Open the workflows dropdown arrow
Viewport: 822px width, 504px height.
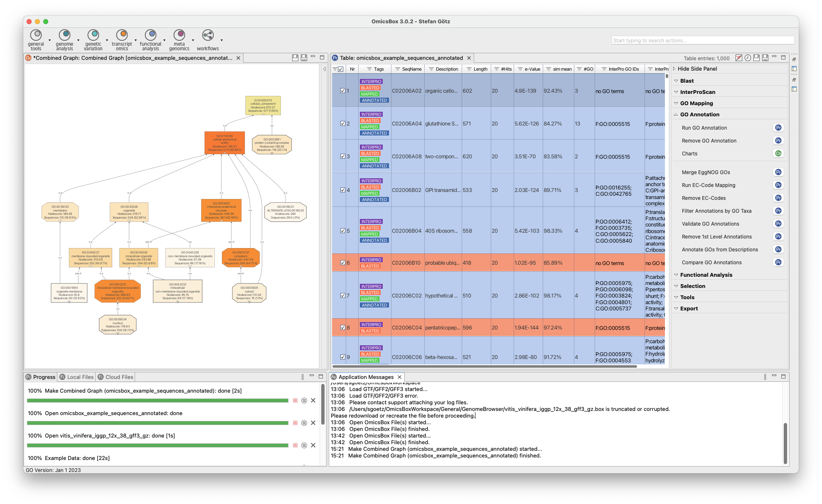(221, 40)
